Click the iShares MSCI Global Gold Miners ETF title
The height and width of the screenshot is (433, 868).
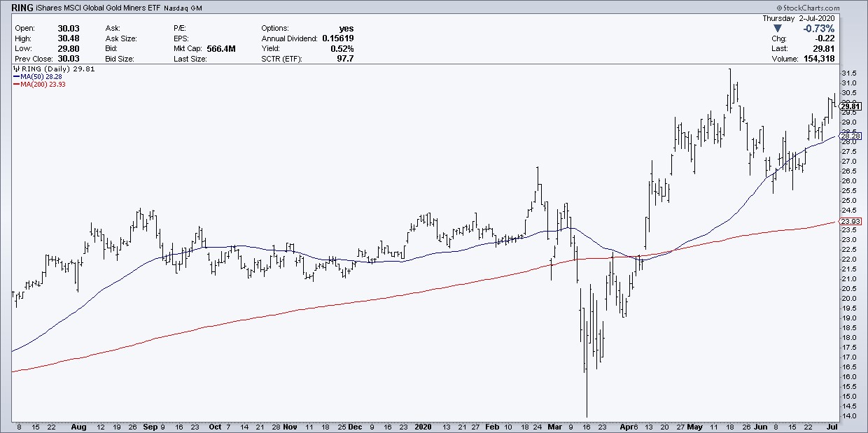click(x=91, y=10)
